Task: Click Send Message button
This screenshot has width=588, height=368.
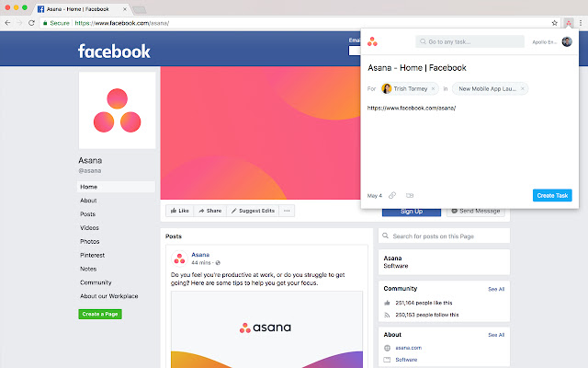Action: [x=476, y=212]
